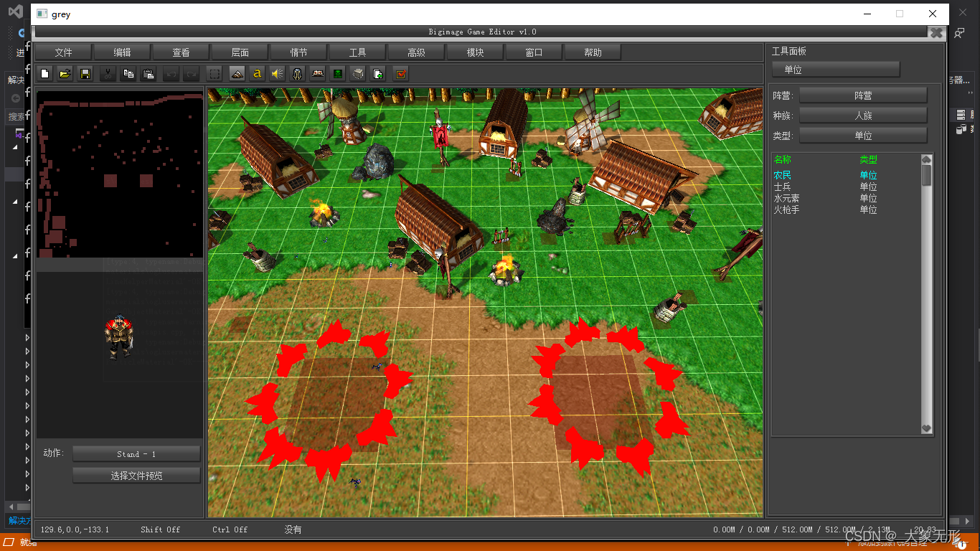This screenshot has width=980, height=551.
Task: Select the dashed rectangle selection tool
Action: tap(214, 73)
